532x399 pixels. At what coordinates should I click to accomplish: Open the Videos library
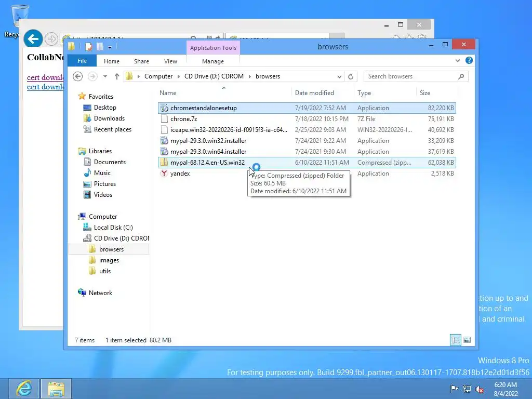tap(103, 194)
